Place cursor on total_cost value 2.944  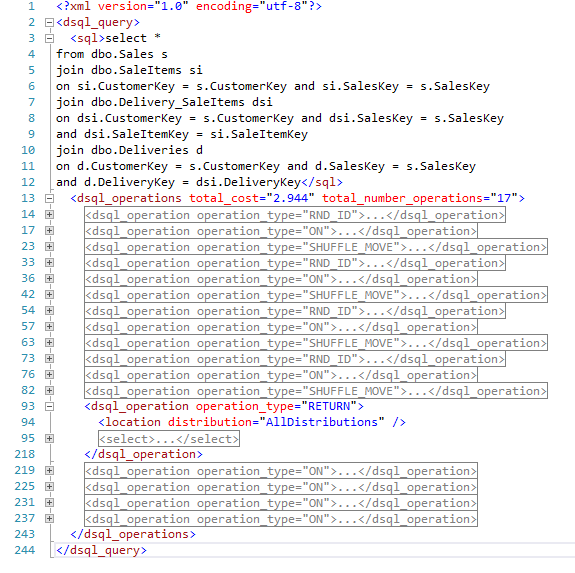(291, 199)
